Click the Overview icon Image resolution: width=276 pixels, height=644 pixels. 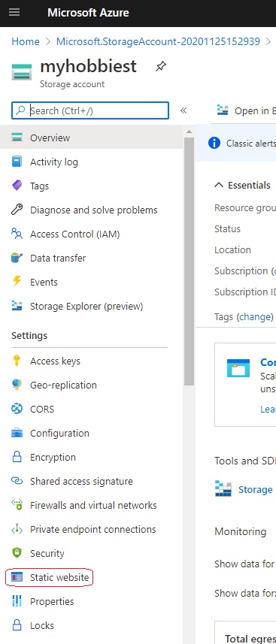coord(17,138)
